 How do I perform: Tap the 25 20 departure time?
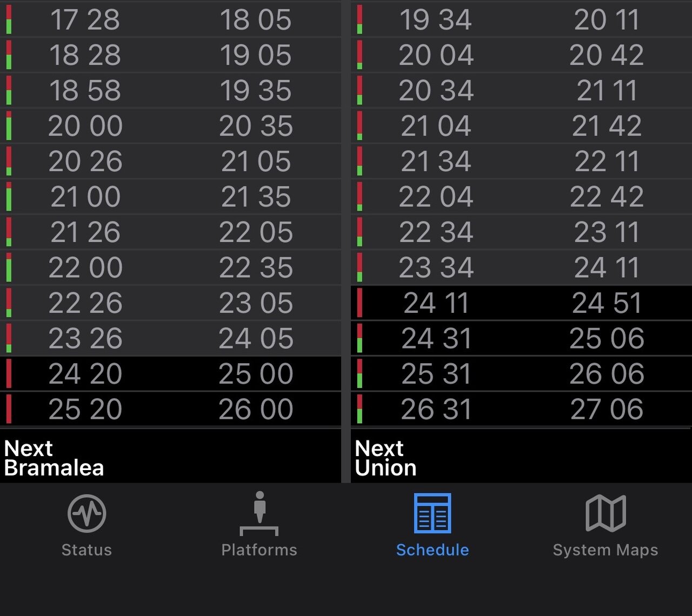click(x=85, y=409)
